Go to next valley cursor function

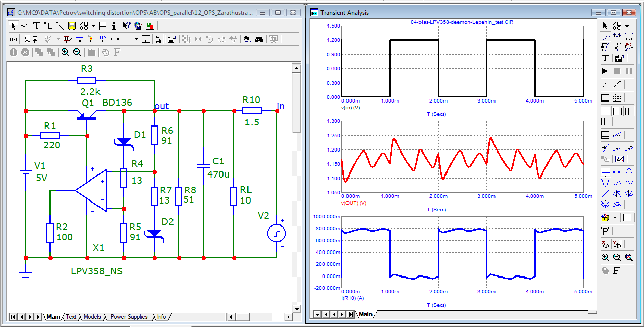(x=605, y=183)
